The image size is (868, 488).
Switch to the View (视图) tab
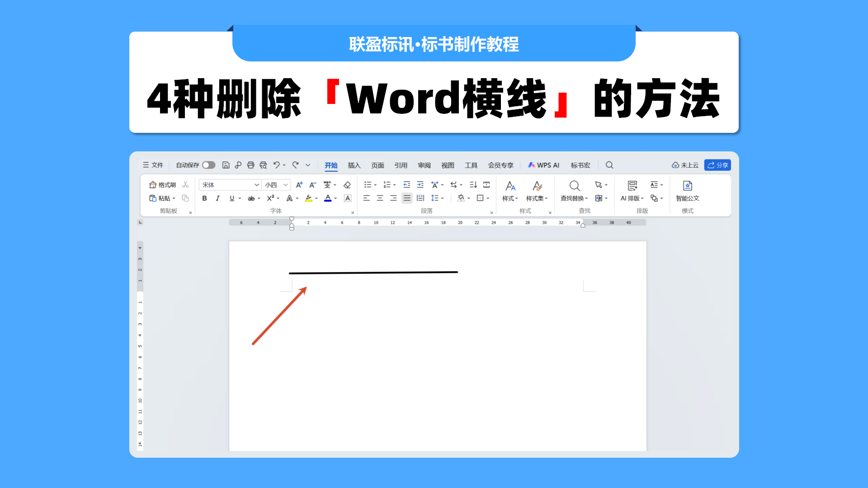click(x=448, y=165)
